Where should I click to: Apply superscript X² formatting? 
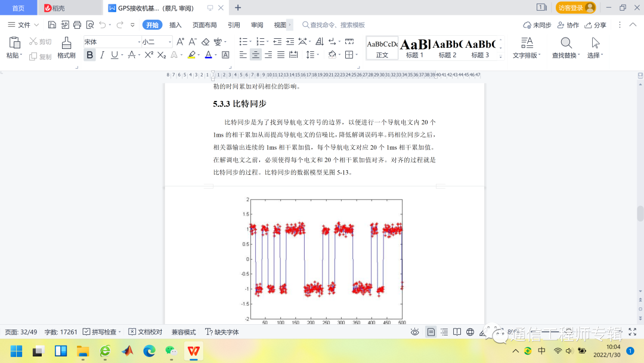(x=148, y=55)
